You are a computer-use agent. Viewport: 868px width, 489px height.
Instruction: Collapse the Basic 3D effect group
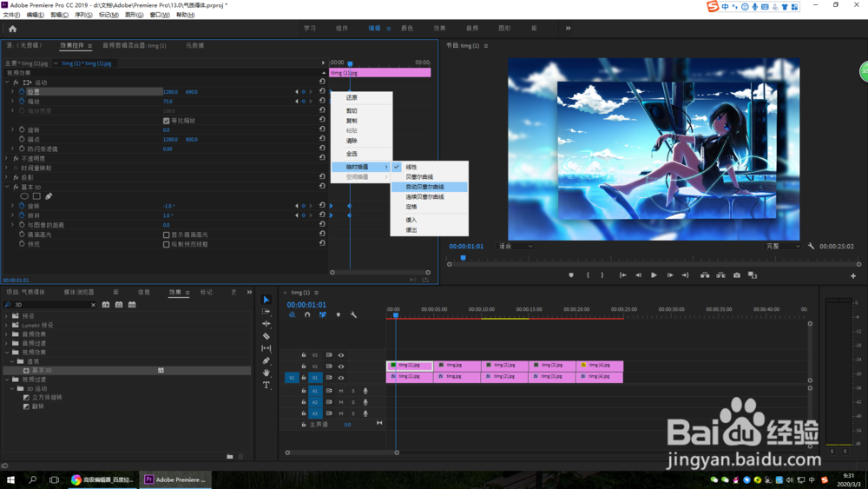[x=7, y=187]
